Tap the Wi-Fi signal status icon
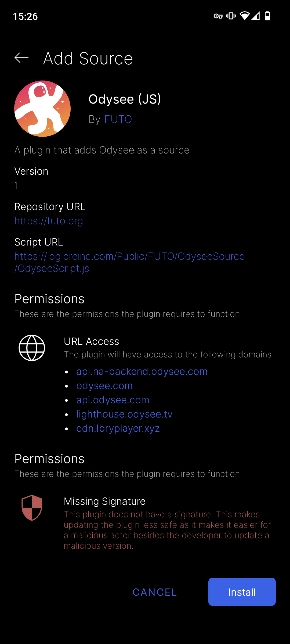Image resolution: width=290 pixels, height=644 pixels. [x=244, y=16]
